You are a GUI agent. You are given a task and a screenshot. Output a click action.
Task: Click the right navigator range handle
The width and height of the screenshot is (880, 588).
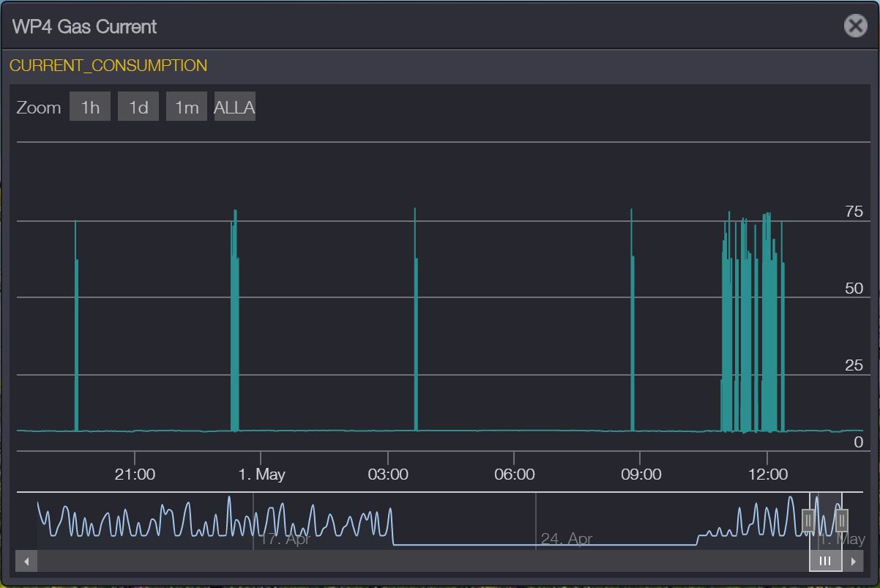point(841,520)
